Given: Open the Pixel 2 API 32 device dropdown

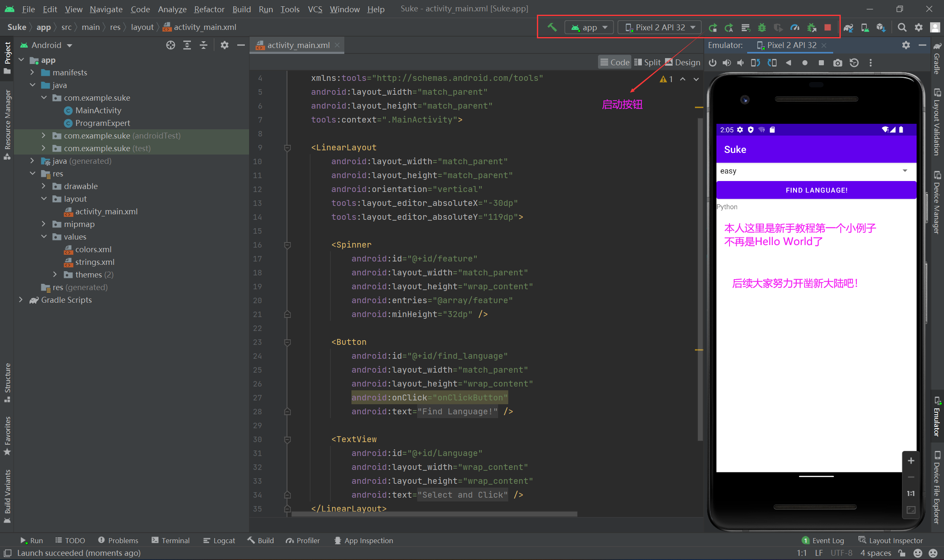Looking at the screenshot, I should click(x=659, y=27).
